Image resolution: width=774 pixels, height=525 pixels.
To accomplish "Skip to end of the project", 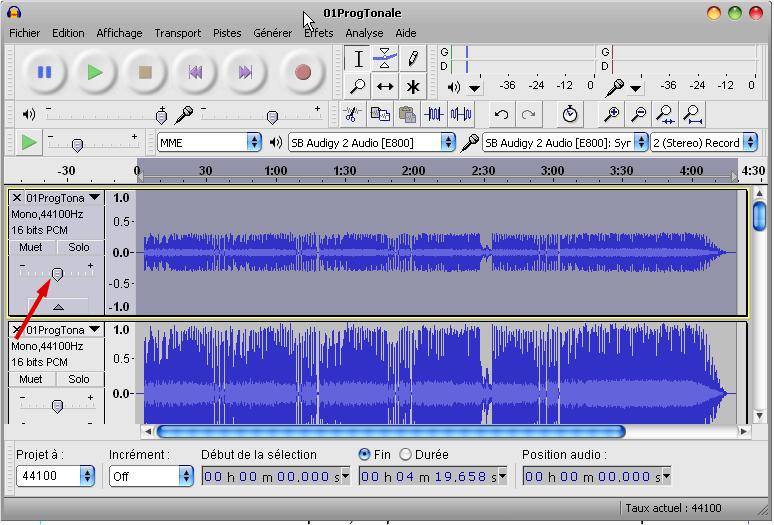I will [245, 73].
